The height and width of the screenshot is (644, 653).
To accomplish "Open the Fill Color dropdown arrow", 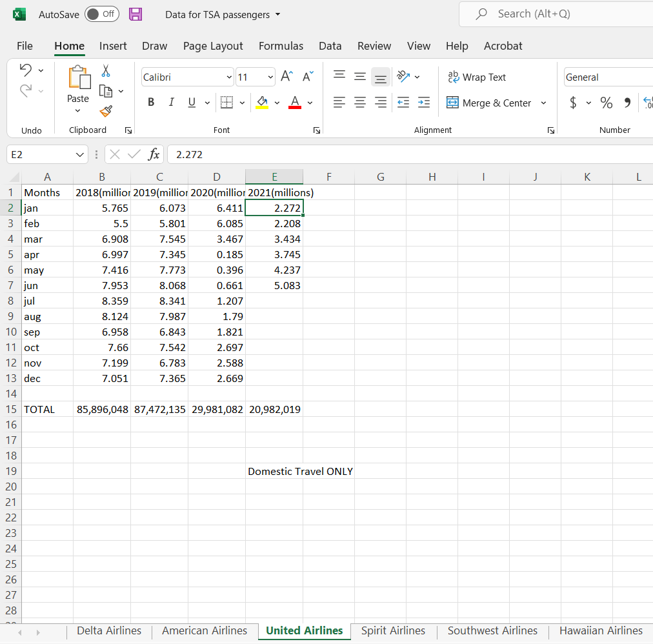I will click(x=277, y=103).
